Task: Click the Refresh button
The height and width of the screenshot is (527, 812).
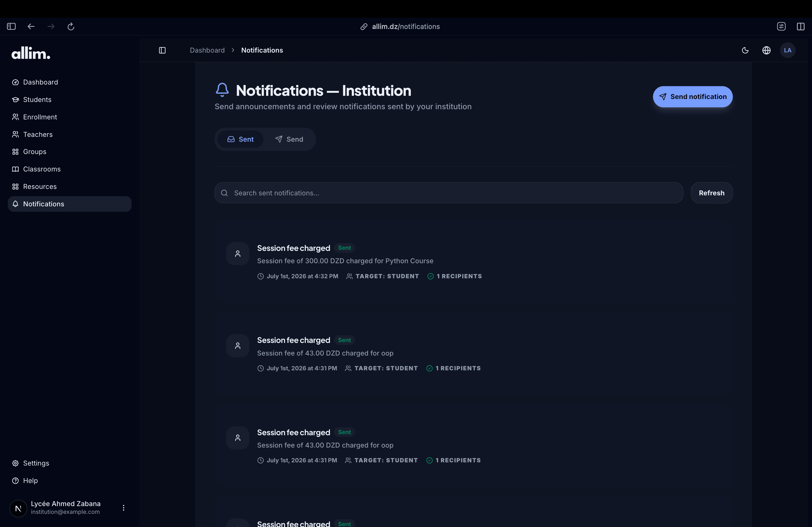Action: pyautogui.click(x=711, y=193)
